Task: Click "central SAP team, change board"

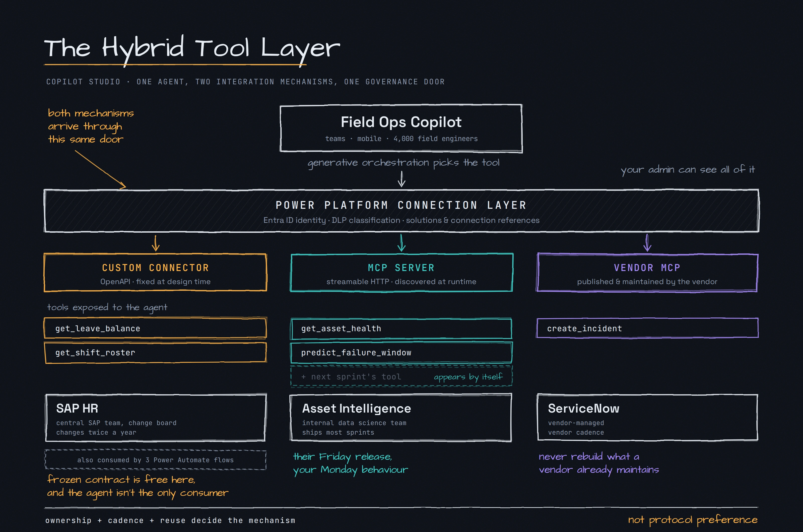Action: pos(116,423)
